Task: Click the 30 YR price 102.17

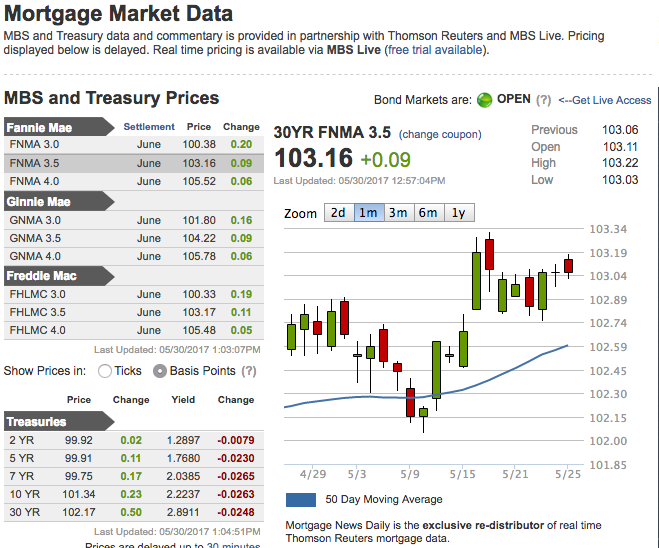Action: 79,513
